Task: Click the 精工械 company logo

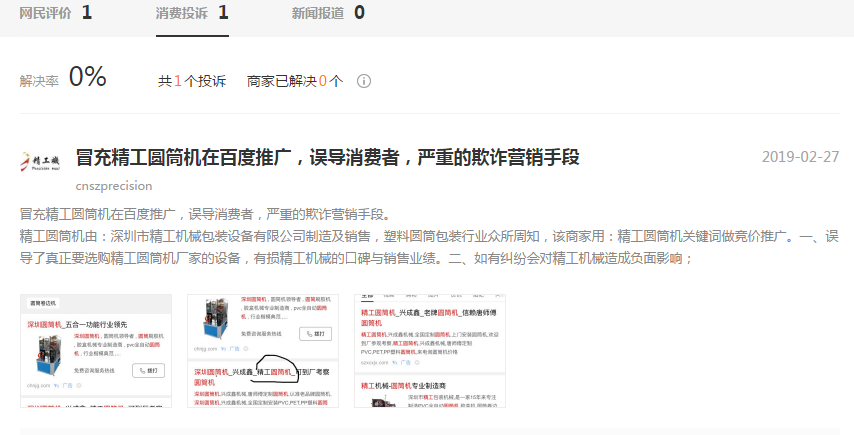Action: 41,160
